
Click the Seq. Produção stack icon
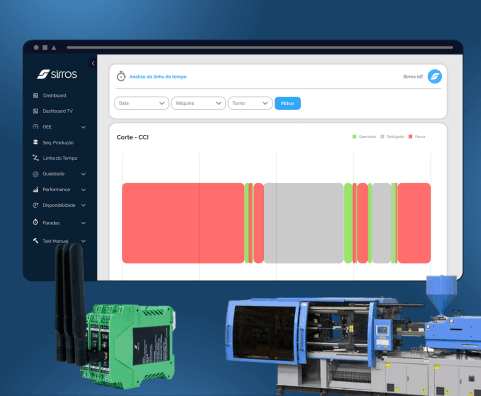35,142
